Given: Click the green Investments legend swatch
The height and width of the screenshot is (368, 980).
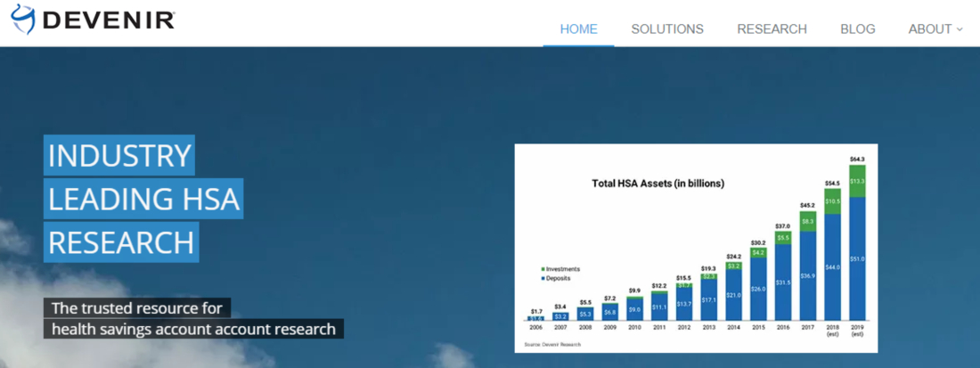Looking at the screenshot, I should click(x=542, y=269).
